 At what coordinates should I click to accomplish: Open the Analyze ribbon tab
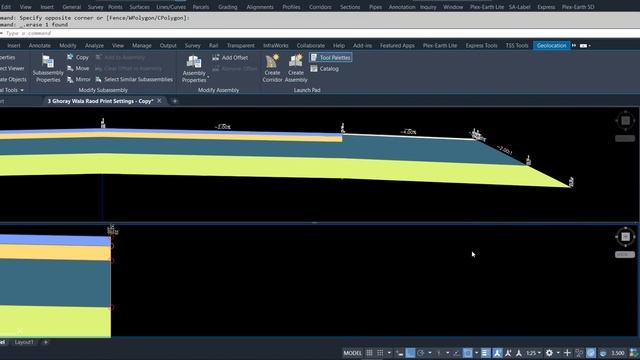point(94,46)
